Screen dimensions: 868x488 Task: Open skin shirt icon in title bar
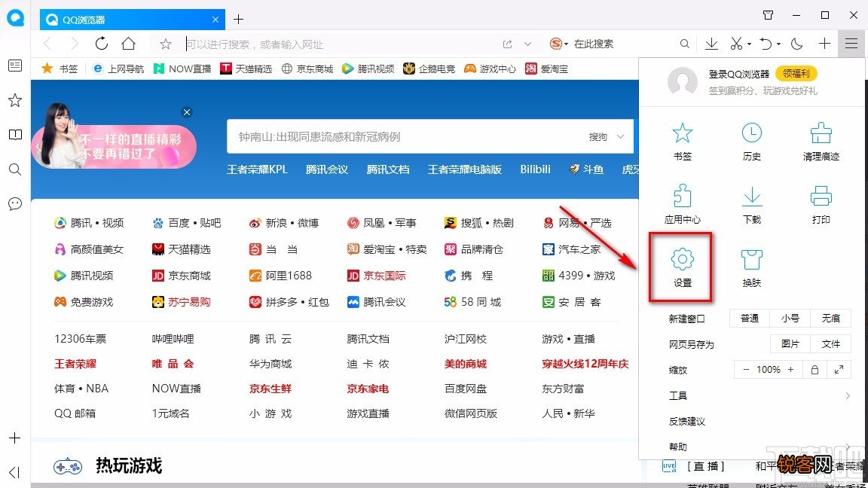[768, 15]
